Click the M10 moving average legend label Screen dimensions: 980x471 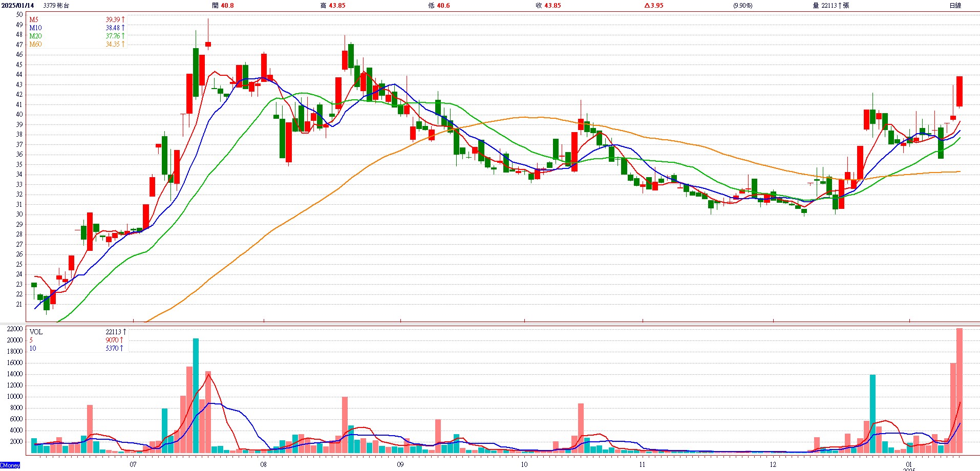(35, 28)
